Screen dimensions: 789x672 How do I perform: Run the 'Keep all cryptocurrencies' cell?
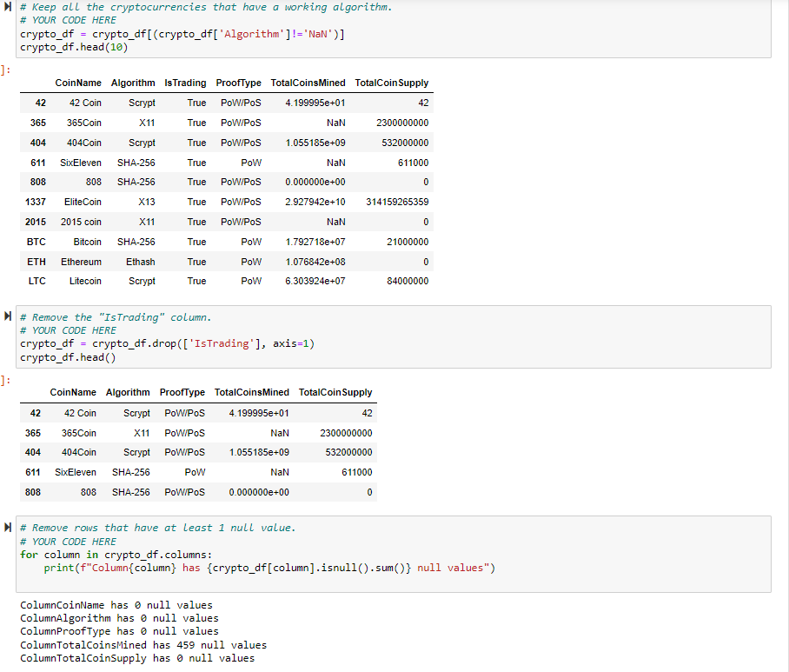pos(8,7)
